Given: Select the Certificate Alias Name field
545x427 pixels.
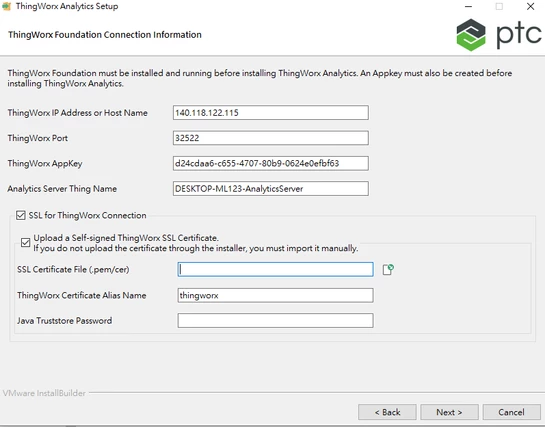Looking at the screenshot, I should coord(276,295).
